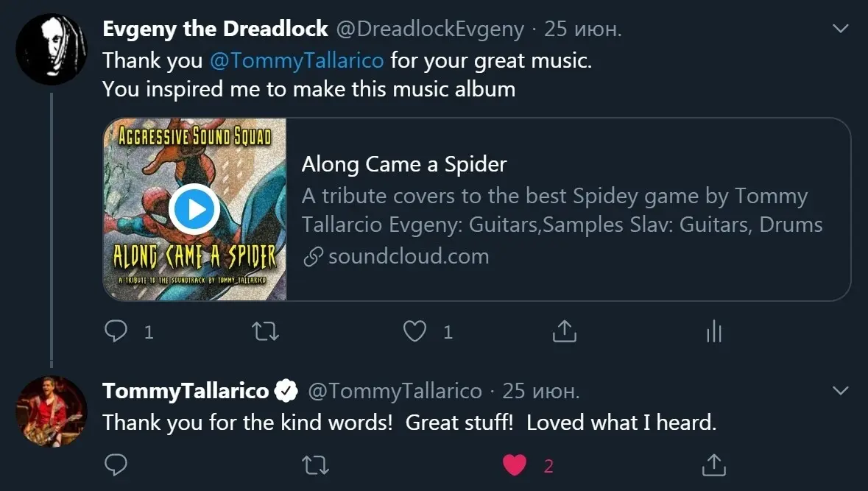The image size is (868, 491).
Task: Click the @DreadlockEvgeny handle
Action: [430, 29]
